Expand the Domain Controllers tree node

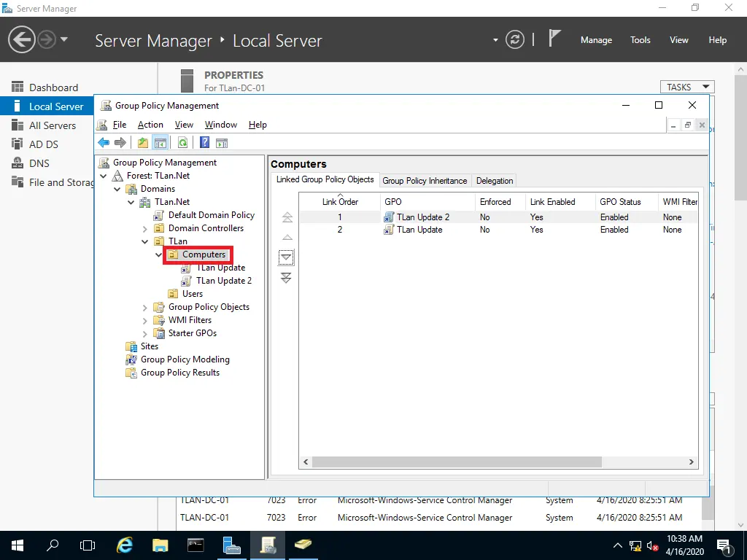coord(145,228)
